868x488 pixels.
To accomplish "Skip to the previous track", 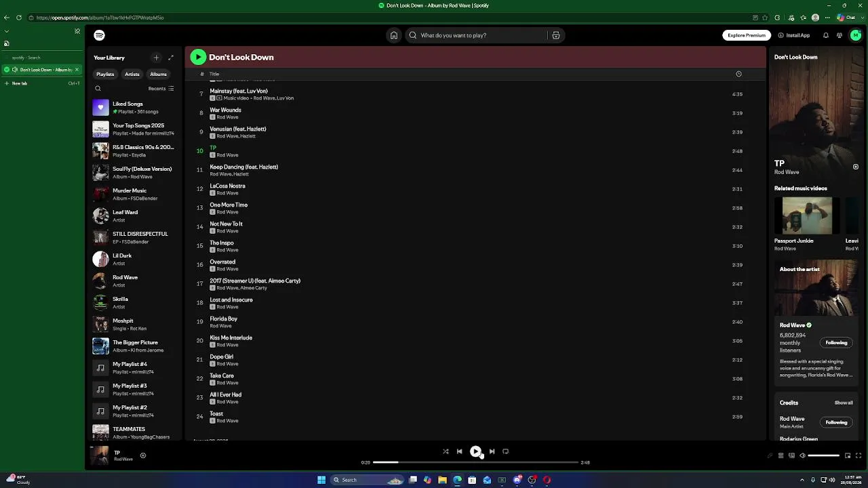I will click(x=459, y=451).
